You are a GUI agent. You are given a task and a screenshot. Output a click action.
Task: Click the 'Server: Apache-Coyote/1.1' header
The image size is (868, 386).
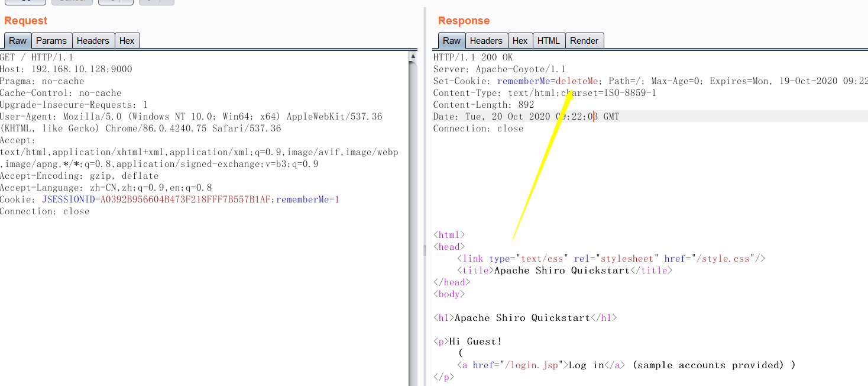(500, 69)
